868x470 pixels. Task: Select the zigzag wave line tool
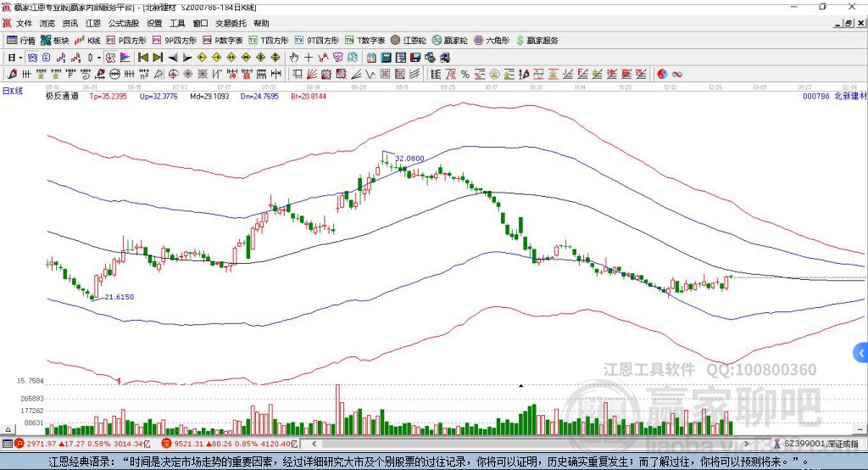[x=370, y=75]
